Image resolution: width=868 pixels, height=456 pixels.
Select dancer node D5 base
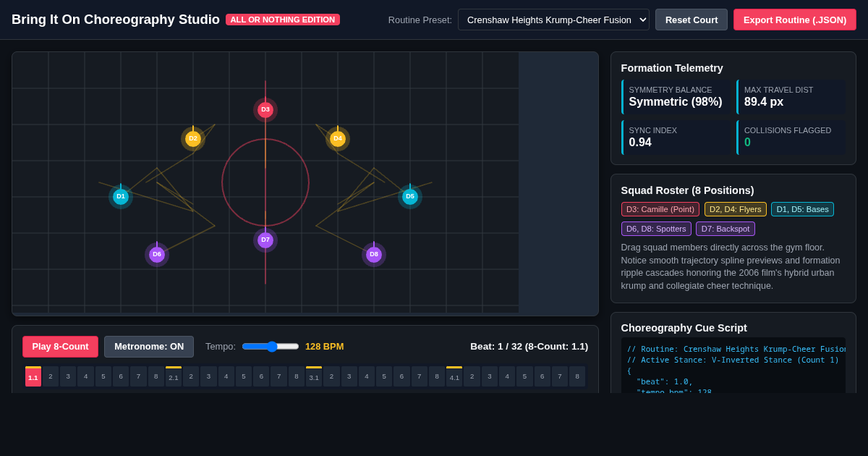click(x=410, y=197)
